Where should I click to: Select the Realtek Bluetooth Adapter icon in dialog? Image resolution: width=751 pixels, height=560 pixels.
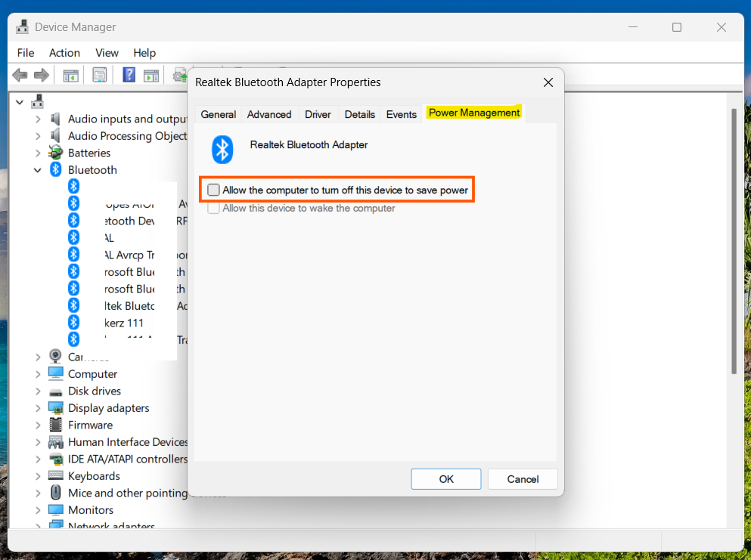click(x=222, y=149)
